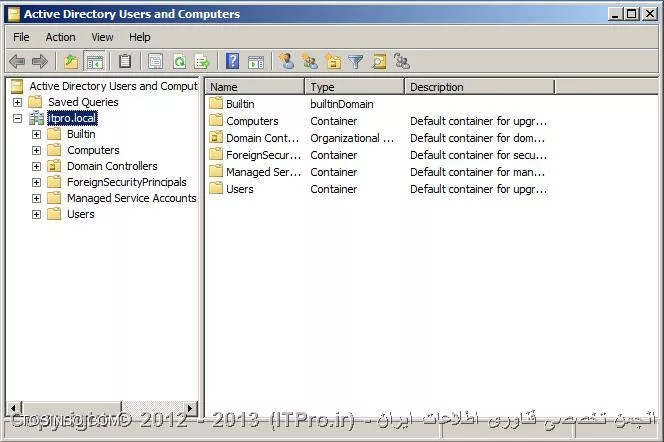Select Users in the tree
This screenshot has width=664, height=442.
pos(80,214)
